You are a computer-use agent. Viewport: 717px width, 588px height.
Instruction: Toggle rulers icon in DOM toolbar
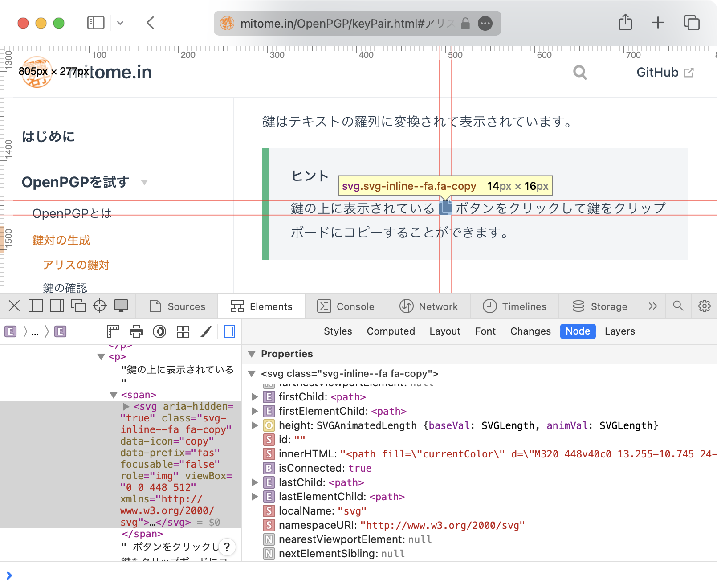[113, 331]
